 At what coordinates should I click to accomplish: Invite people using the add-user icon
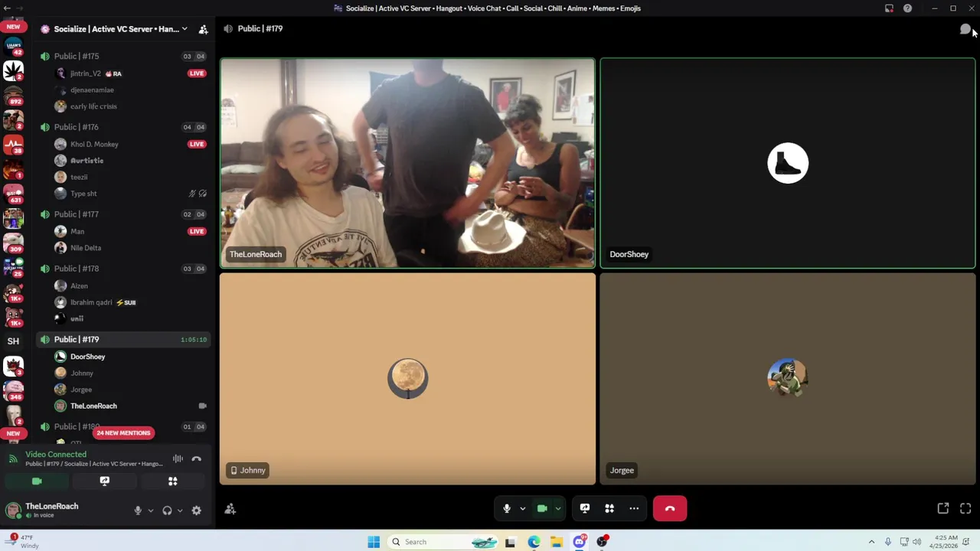(230, 509)
